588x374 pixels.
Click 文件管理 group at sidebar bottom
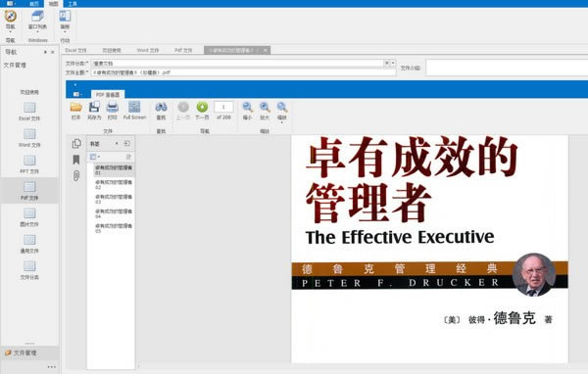pos(29,352)
